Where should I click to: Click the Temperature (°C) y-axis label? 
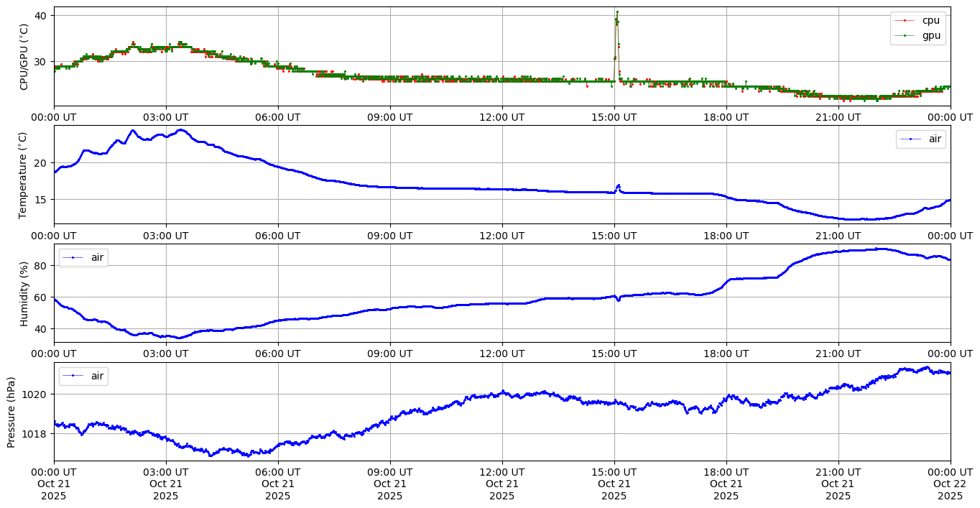pyautogui.click(x=24, y=175)
